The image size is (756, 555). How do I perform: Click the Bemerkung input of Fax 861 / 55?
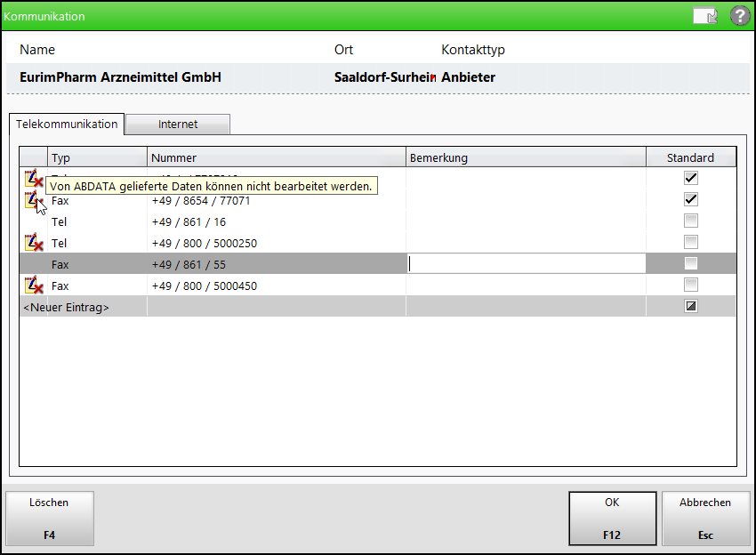(526, 264)
